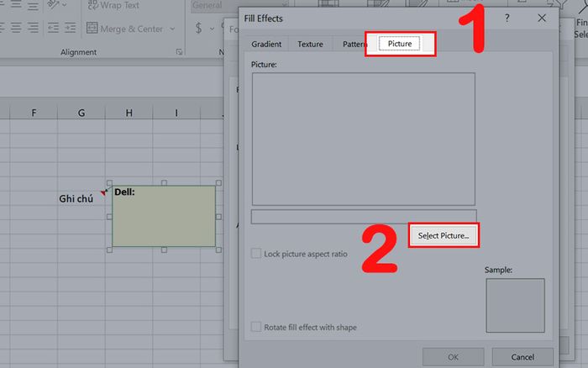
Task: Click the Decrease Indent icon
Action: 53,28
